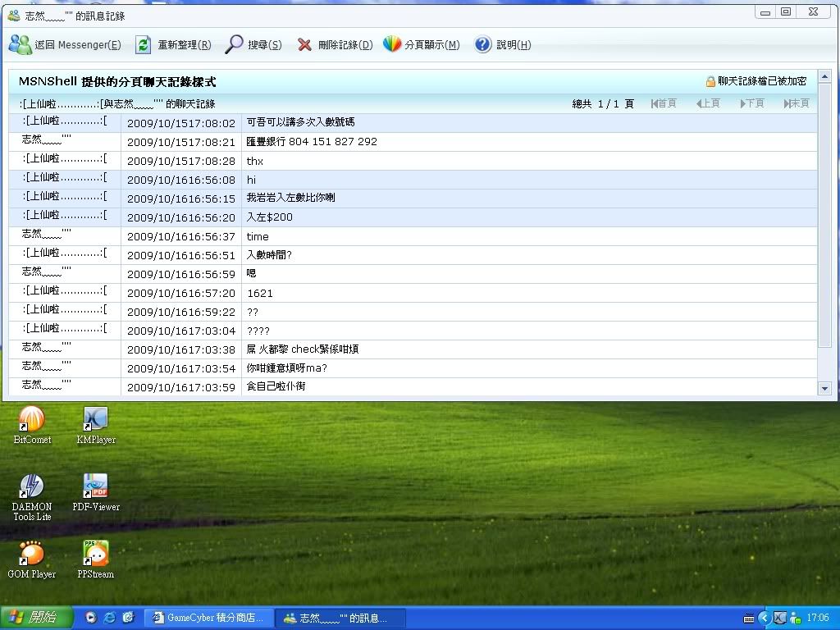Click the Messenger status icon in system tray

(x=796, y=618)
